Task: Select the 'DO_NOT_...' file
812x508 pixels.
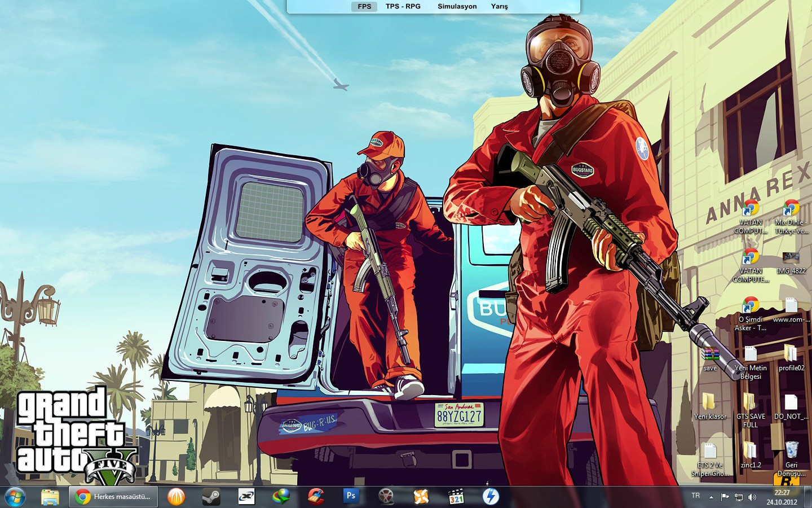Action: pyautogui.click(x=791, y=407)
